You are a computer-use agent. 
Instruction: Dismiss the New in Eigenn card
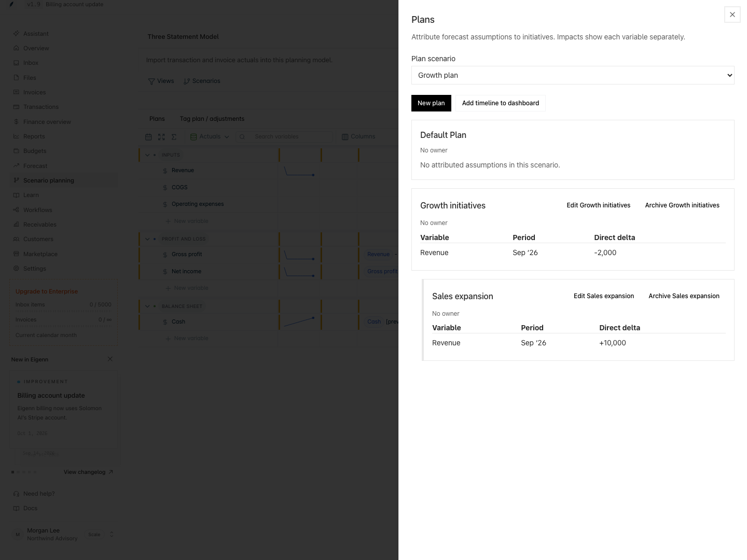click(110, 359)
